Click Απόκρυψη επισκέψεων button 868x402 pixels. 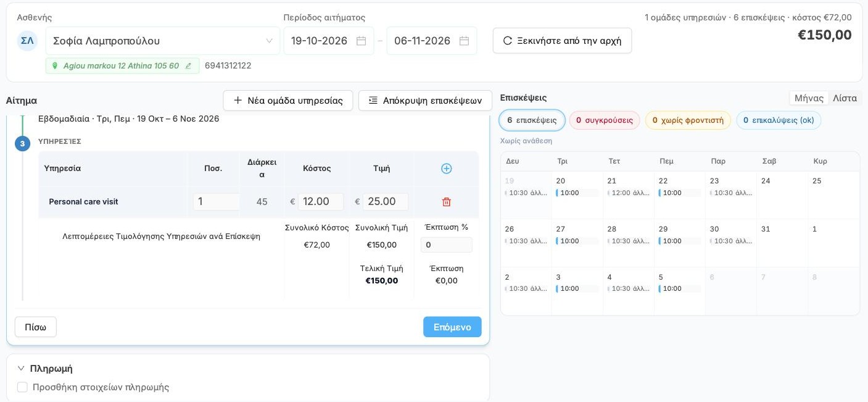point(425,101)
